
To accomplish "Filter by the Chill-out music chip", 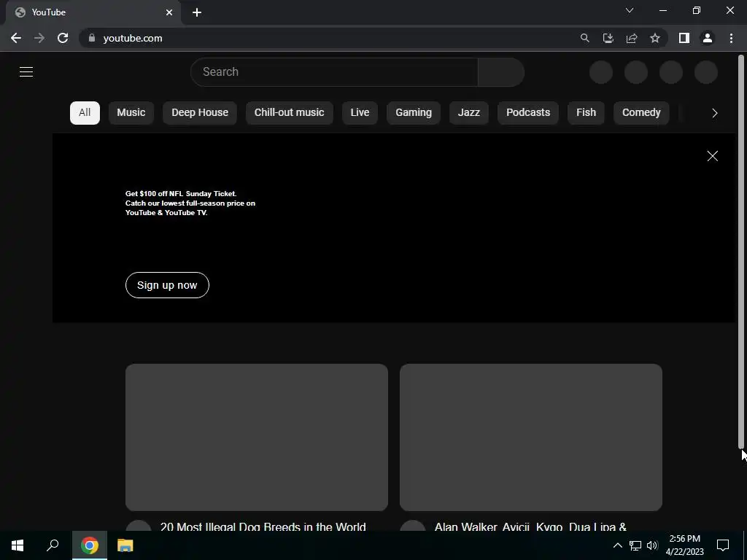I will pos(289,113).
